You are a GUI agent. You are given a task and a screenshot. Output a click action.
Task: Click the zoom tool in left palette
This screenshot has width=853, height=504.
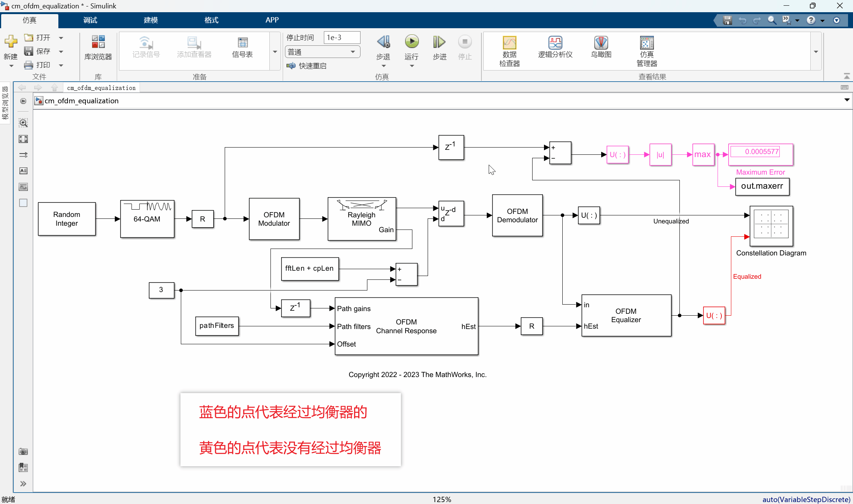click(23, 123)
